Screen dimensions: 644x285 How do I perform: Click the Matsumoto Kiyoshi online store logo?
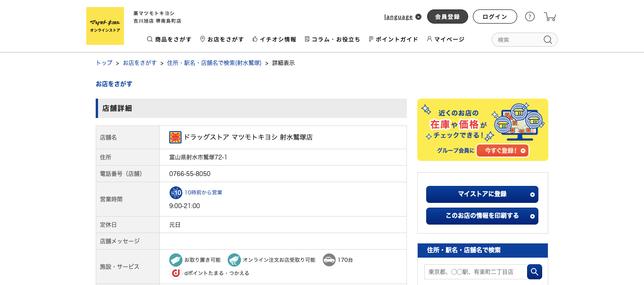click(x=105, y=26)
